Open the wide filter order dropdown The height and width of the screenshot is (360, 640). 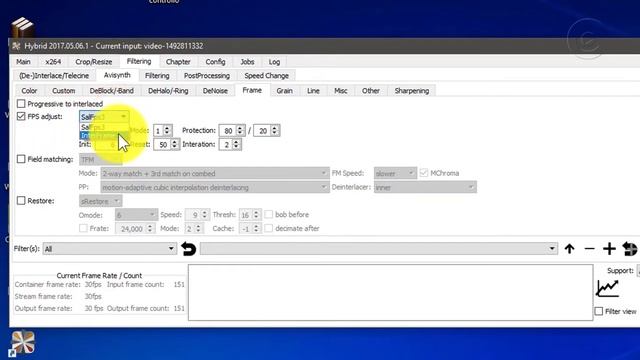pyautogui.click(x=379, y=249)
